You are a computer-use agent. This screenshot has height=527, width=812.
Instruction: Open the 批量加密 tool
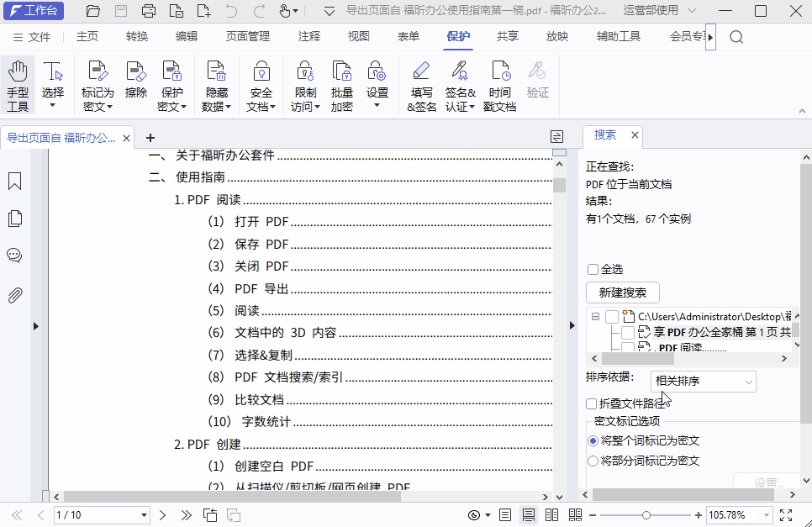[341, 84]
